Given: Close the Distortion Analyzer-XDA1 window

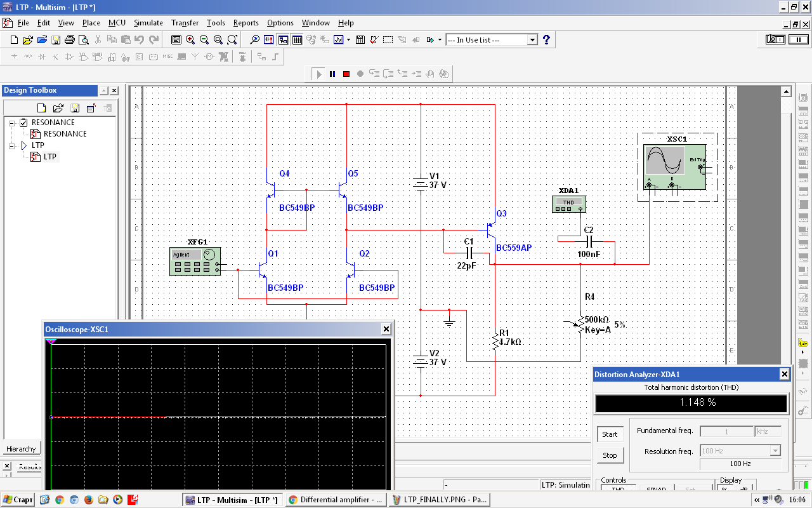Looking at the screenshot, I should 785,375.
